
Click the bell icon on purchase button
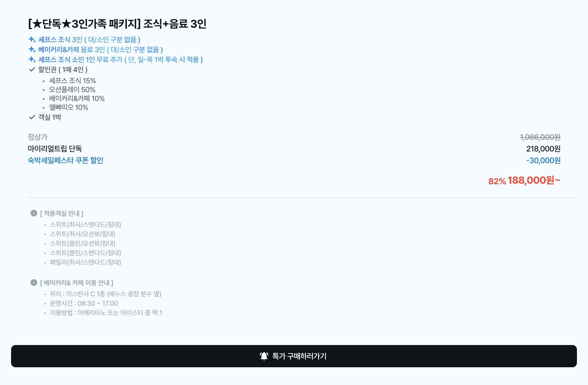(x=264, y=356)
